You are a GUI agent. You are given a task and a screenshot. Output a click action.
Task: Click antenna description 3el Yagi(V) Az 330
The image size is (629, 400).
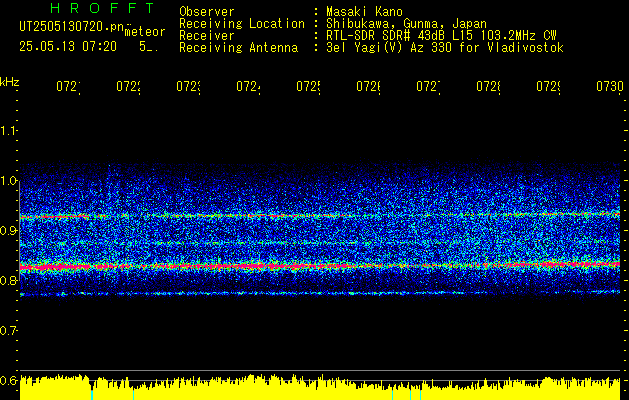pos(391,48)
